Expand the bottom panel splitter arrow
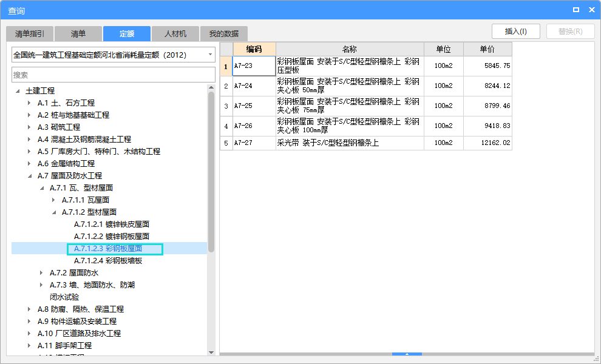Viewport: 601px width, 364px height. click(407, 354)
